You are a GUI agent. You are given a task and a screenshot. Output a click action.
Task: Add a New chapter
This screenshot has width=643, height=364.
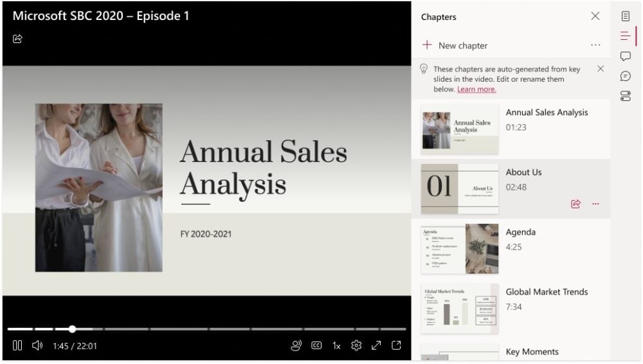tap(455, 45)
